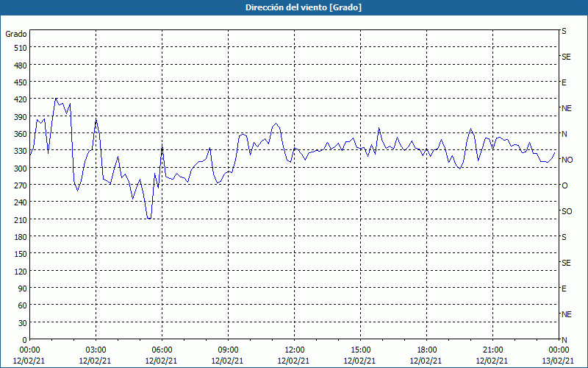This screenshot has height=368, width=588.
Task: Click the 150 left axis tick label
Action: (x=21, y=254)
